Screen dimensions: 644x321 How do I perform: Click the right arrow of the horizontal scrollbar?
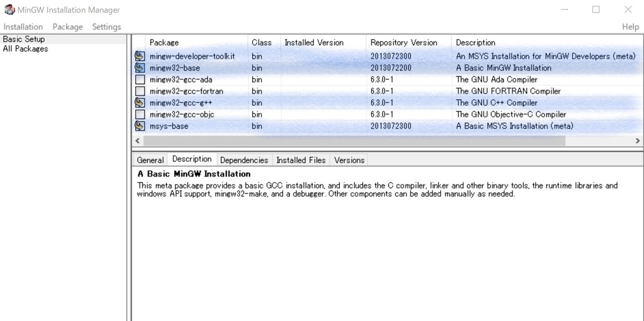pos(637,141)
